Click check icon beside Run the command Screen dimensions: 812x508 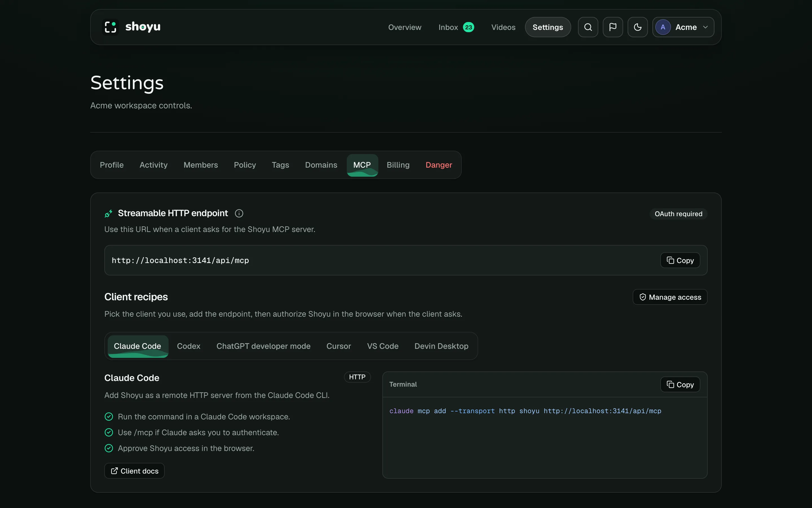109,417
